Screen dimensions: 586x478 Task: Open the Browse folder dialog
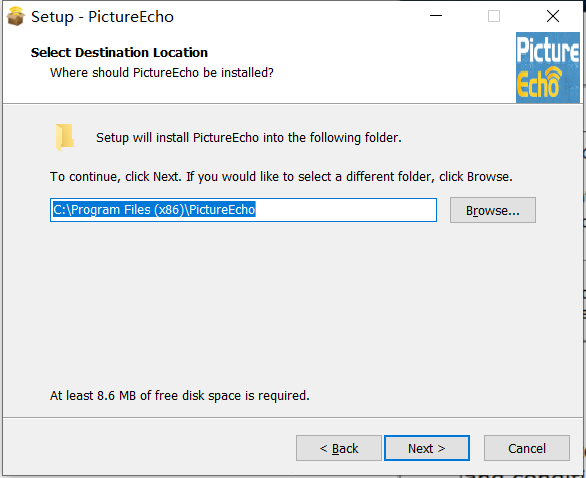click(493, 210)
